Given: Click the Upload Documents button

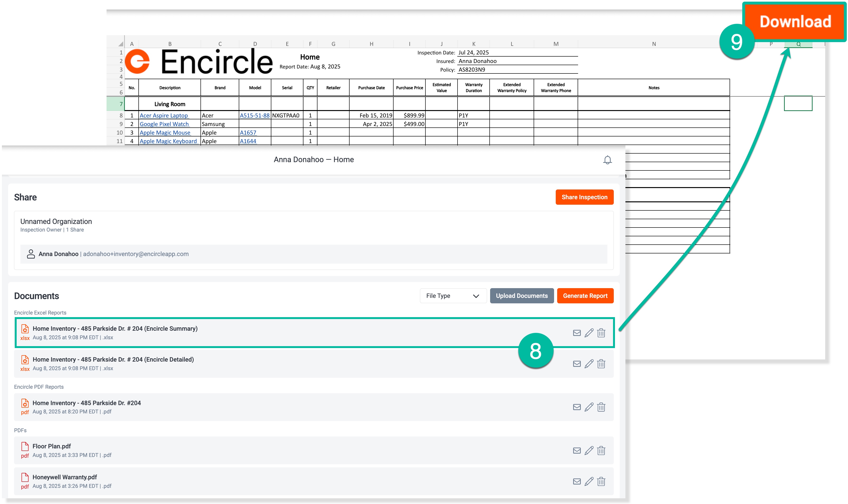Looking at the screenshot, I should (x=522, y=296).
